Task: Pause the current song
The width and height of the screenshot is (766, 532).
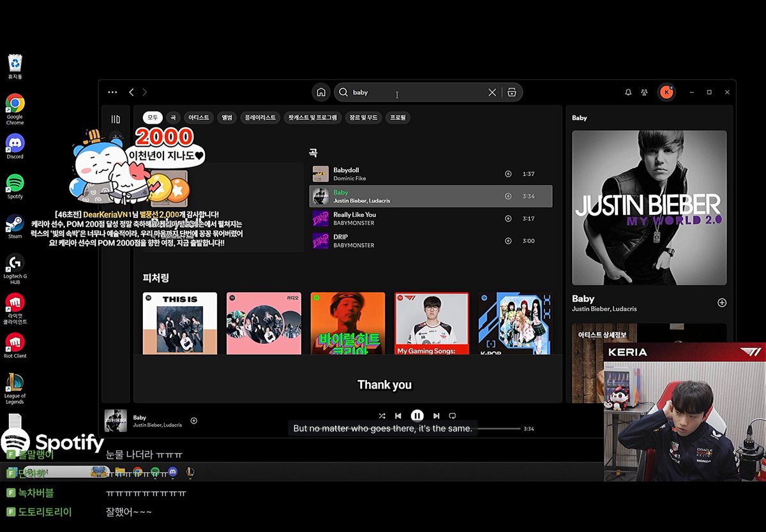Action: pyautogui.click(x=417, y=416)
